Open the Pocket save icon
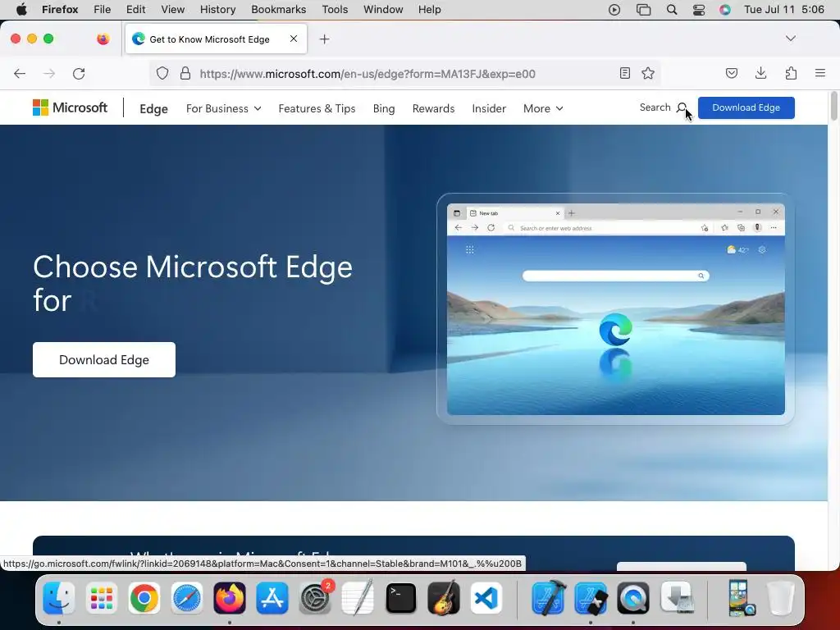 tap(732, 73)
